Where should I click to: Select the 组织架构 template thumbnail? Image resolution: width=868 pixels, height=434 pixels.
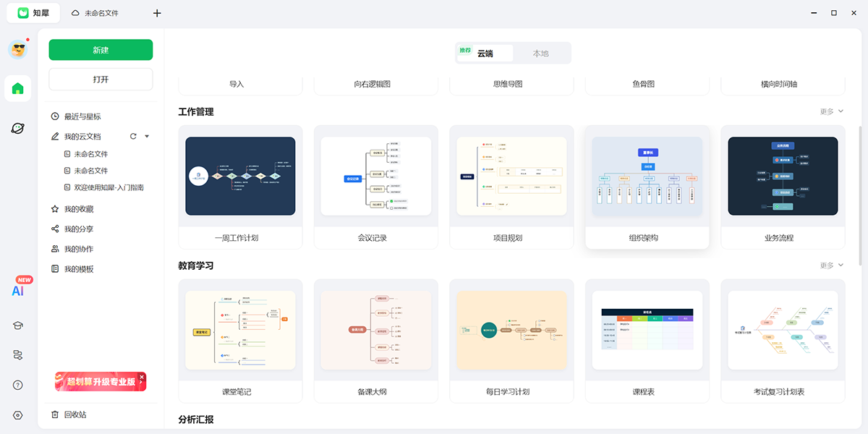647,176
